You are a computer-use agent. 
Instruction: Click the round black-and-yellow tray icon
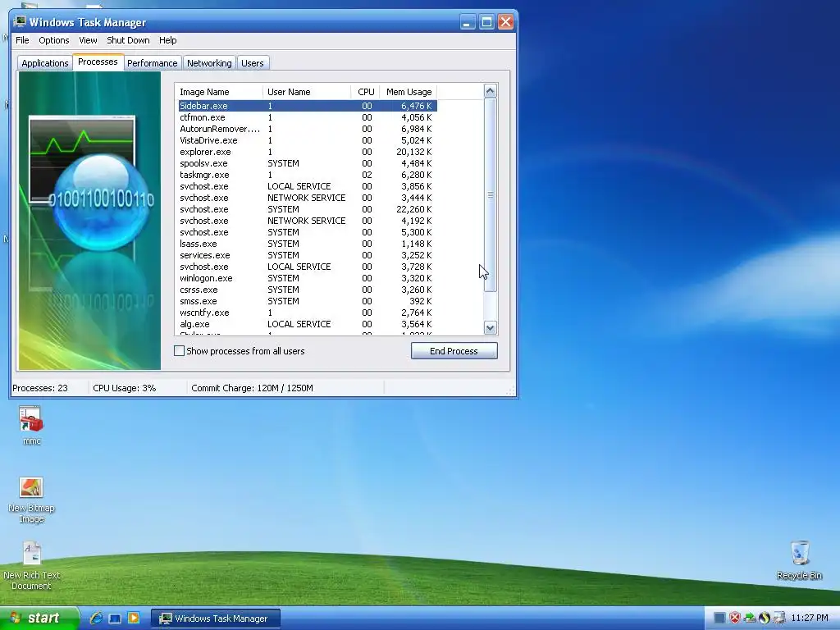tap(765, 618)
